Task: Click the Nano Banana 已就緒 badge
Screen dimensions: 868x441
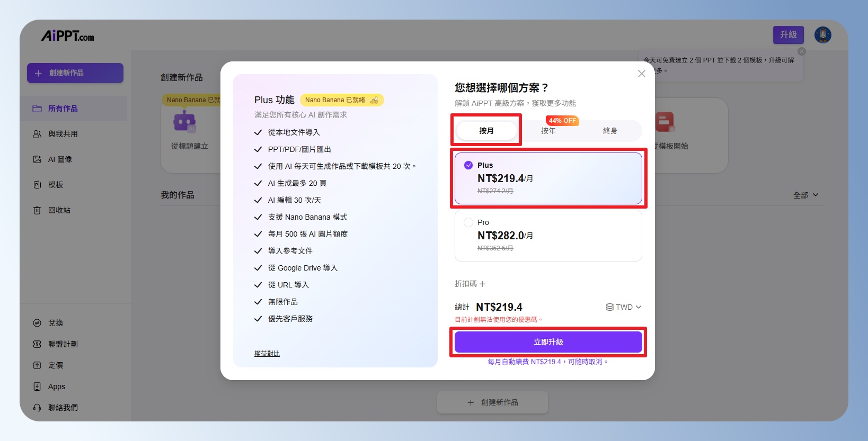Action: 342,100
